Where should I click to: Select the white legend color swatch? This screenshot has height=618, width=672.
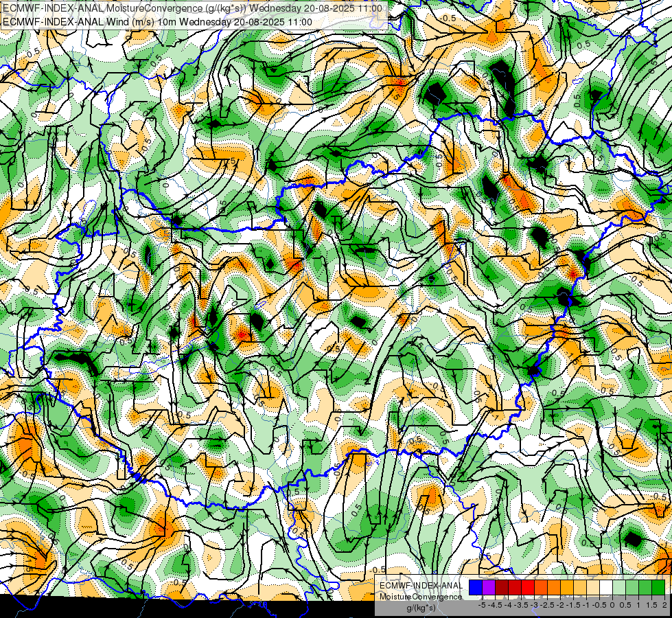coord(606,588)
